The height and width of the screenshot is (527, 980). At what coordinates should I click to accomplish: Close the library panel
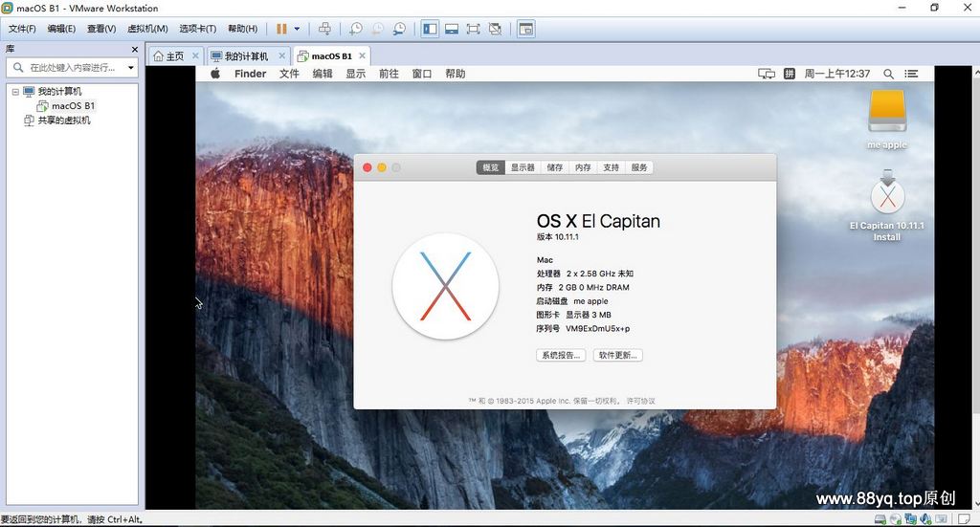pos(134,50)
